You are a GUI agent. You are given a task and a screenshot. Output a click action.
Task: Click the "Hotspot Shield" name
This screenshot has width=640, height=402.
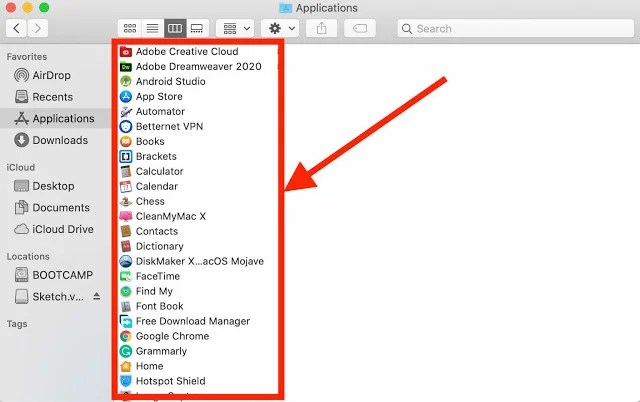click(171, 381)
